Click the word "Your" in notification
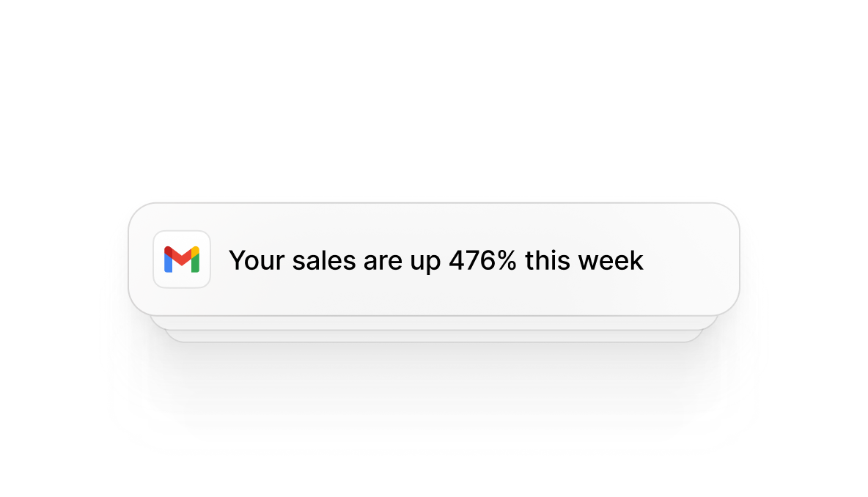This screenshot has width=868, height=497. [x=257, y=260]
